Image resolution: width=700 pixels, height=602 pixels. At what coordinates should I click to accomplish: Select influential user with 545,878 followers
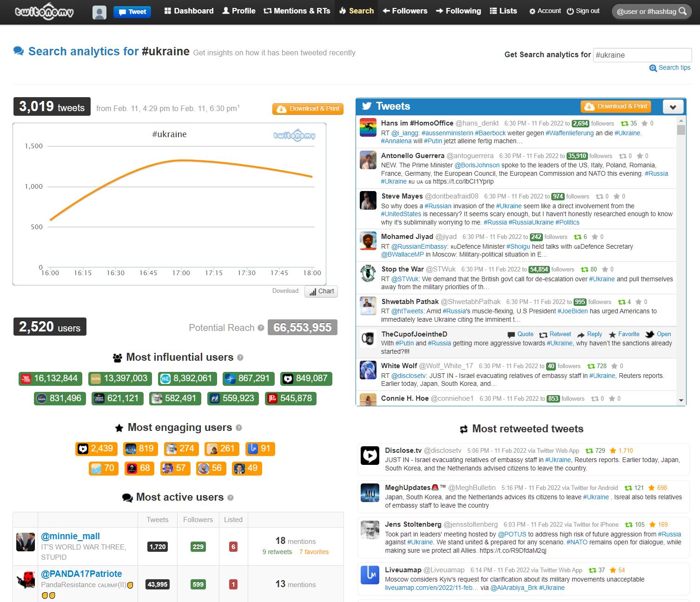(x=291, y=398)
